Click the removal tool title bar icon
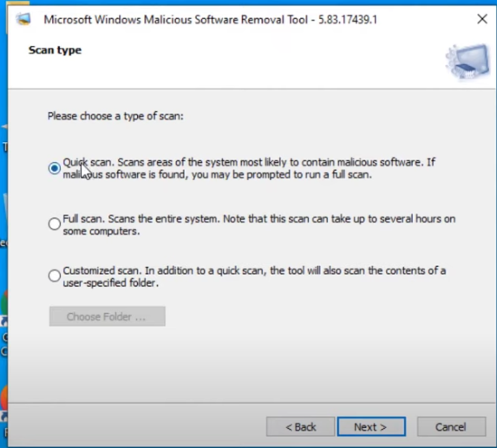The image size is (497, 448). (x=23, y=19)
